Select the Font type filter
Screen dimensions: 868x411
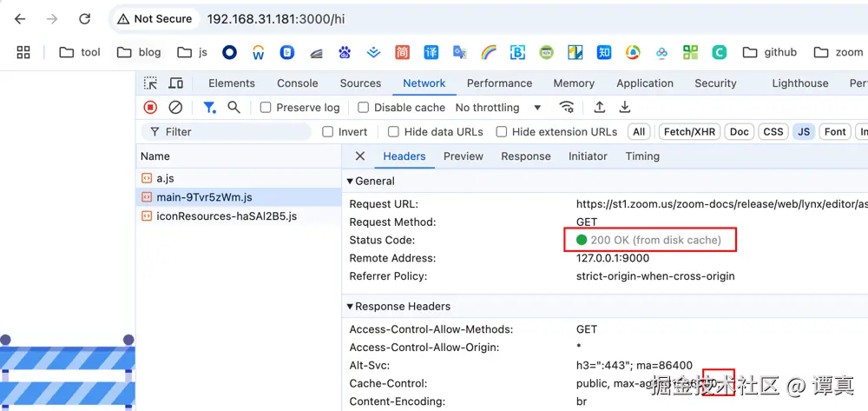coord(835,132)
